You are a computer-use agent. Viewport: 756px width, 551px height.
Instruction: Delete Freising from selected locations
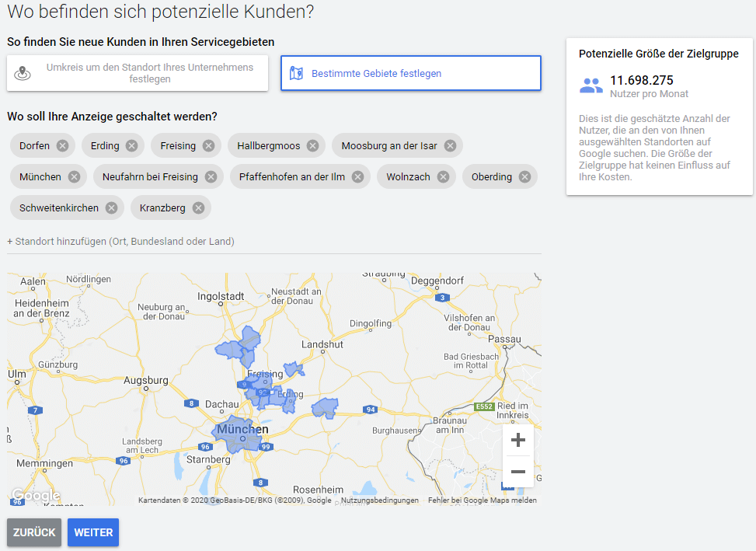coord(208,145)
